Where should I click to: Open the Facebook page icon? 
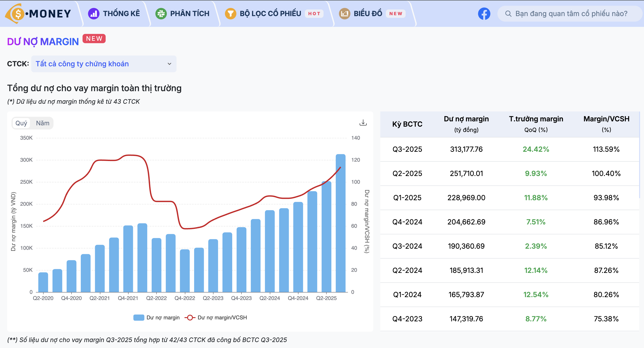pyautogui.click(x=484, y=13)
